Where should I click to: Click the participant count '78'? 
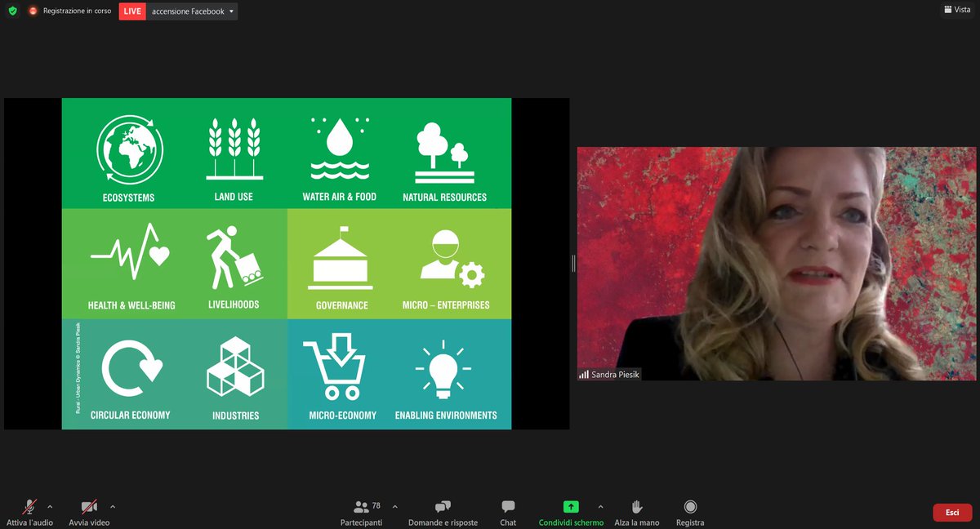coord(376,506)
